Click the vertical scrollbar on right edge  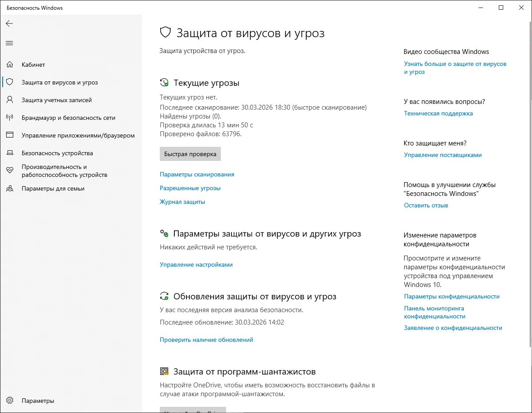(x=529, y=177)
